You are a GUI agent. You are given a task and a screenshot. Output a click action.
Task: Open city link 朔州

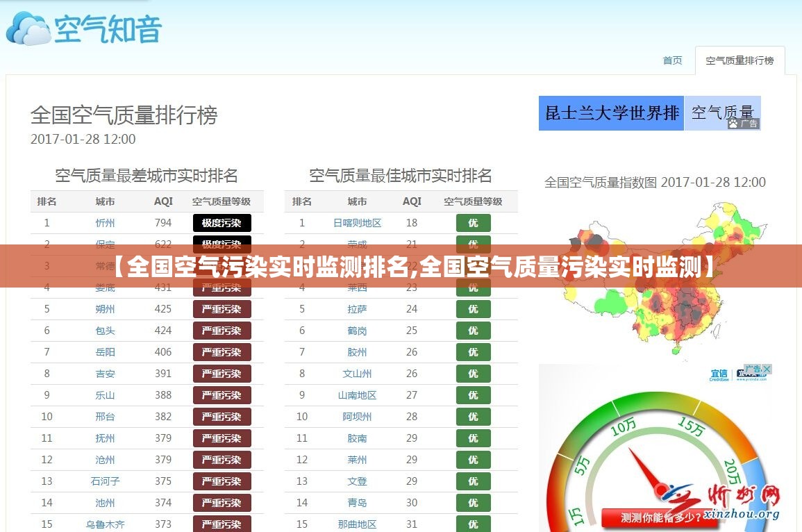(x=105, y=309)
